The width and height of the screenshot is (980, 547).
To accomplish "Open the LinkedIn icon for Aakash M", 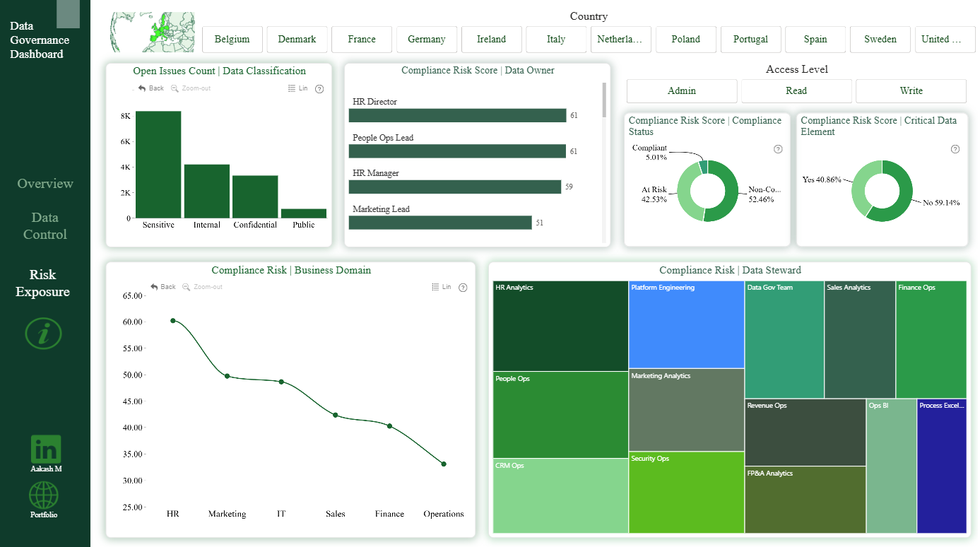I will point(46,449).
